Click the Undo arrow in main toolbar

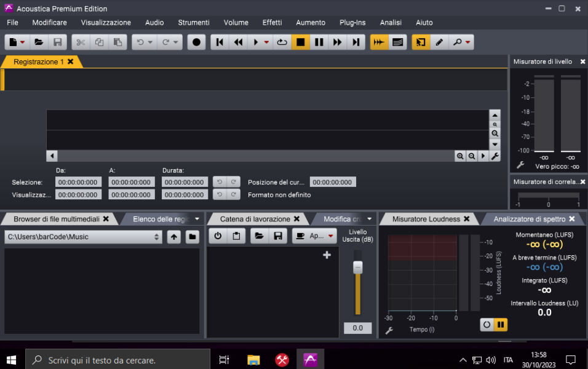[140, 42]
